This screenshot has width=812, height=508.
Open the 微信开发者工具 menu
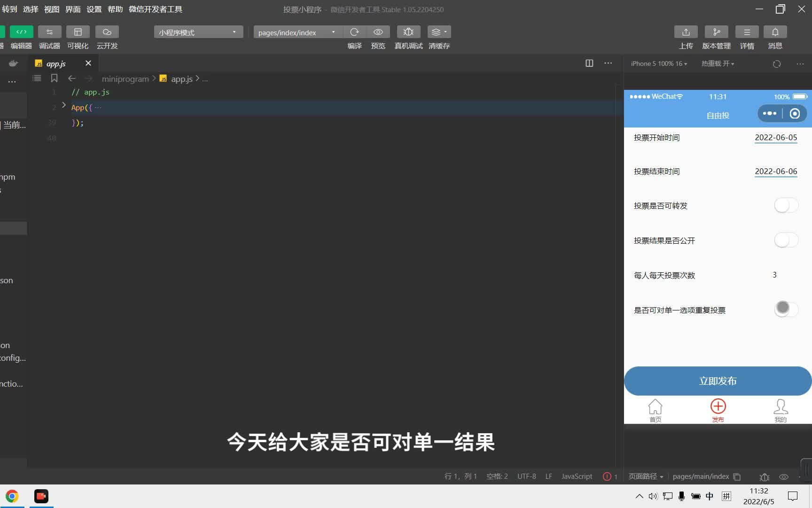click(156, 9)
